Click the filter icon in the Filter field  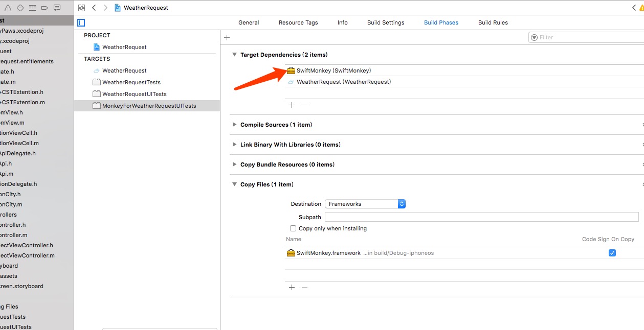(x=535, y=37)
